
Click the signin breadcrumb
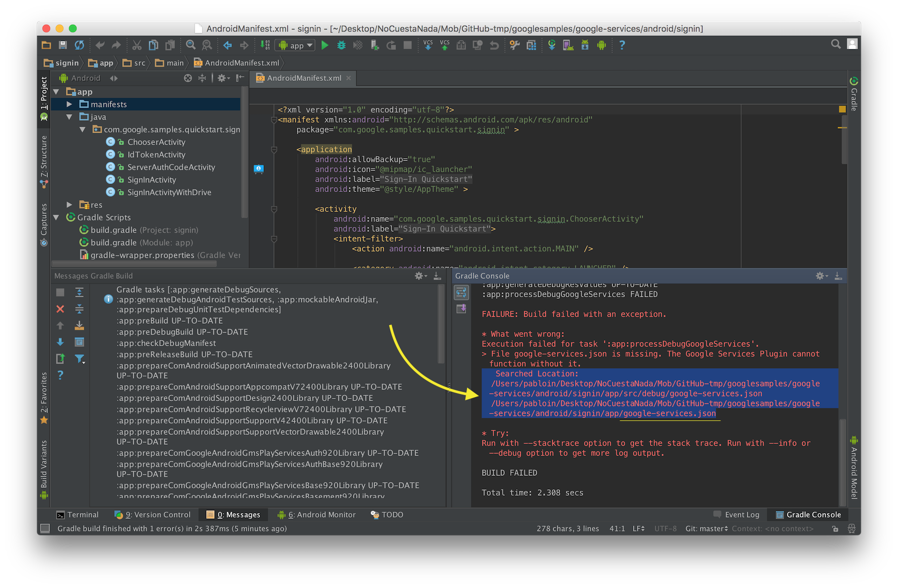click(62, 63)
